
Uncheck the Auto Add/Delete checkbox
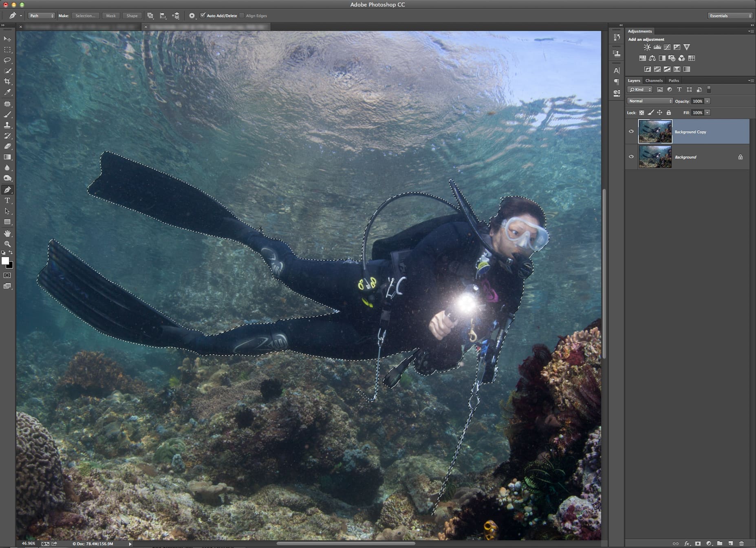coord(203,15)
